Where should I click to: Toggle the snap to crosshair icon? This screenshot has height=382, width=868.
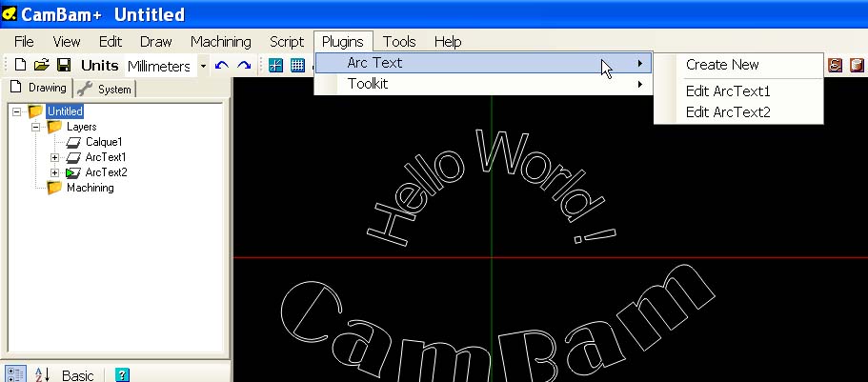(275, 66)
